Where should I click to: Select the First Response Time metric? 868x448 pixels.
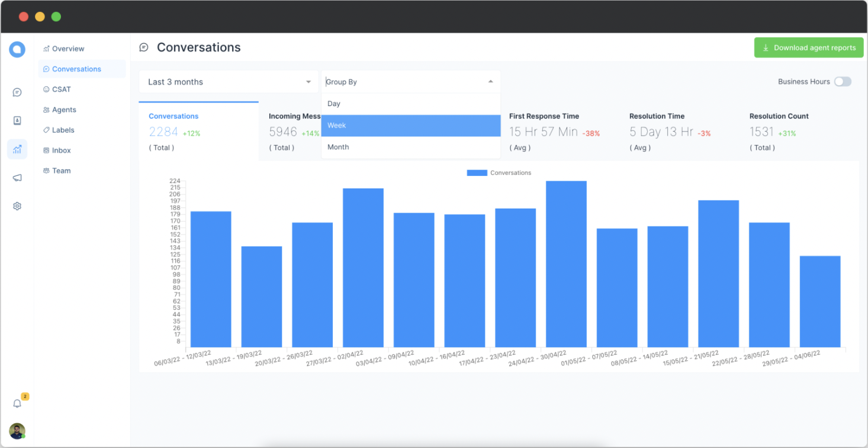click(x=559, y=131)
